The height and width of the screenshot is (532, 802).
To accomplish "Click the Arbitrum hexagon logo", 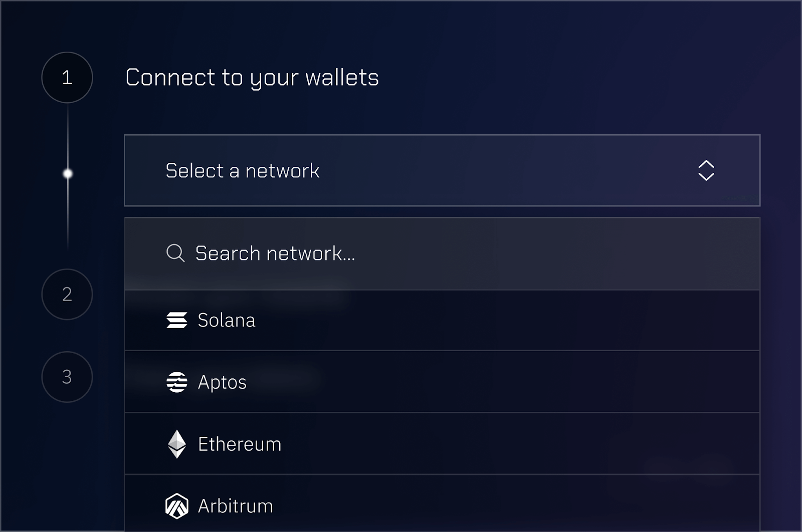I will coord(176,506).
